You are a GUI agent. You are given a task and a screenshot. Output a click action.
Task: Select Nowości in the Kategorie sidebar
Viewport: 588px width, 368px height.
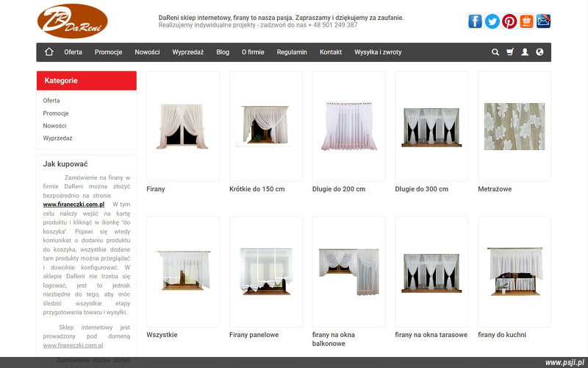coord(55,126)
